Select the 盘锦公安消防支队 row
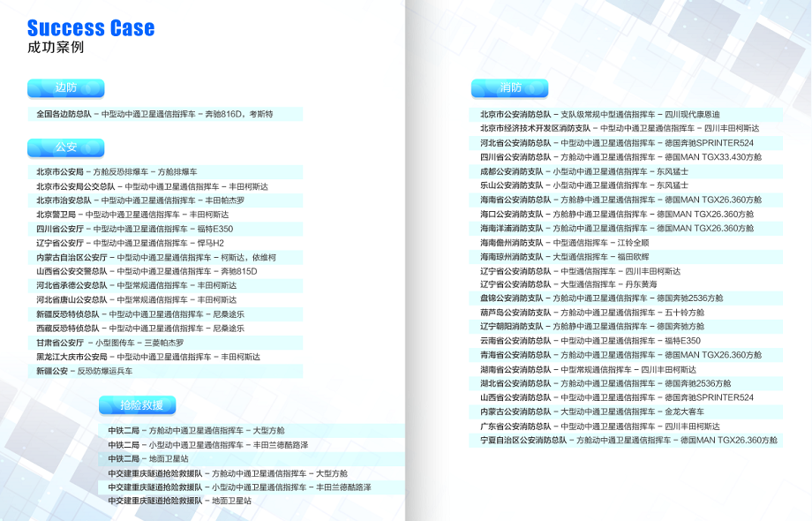The width and height of the screenshot is (812, 521). coord(626,298)
